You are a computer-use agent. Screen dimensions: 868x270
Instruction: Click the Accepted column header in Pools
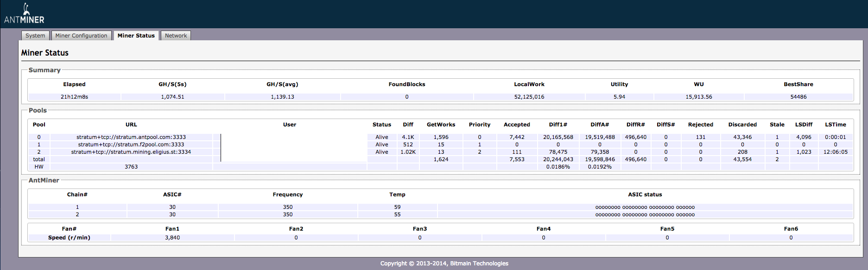517,125
